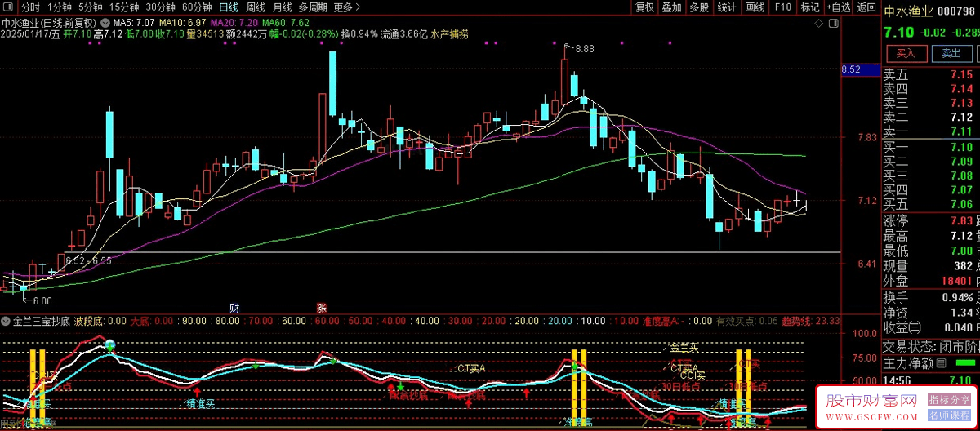The height and width of the screenshot is (431, 980).
Task: Select the 日线 daily period
Action: click(229, 7)
